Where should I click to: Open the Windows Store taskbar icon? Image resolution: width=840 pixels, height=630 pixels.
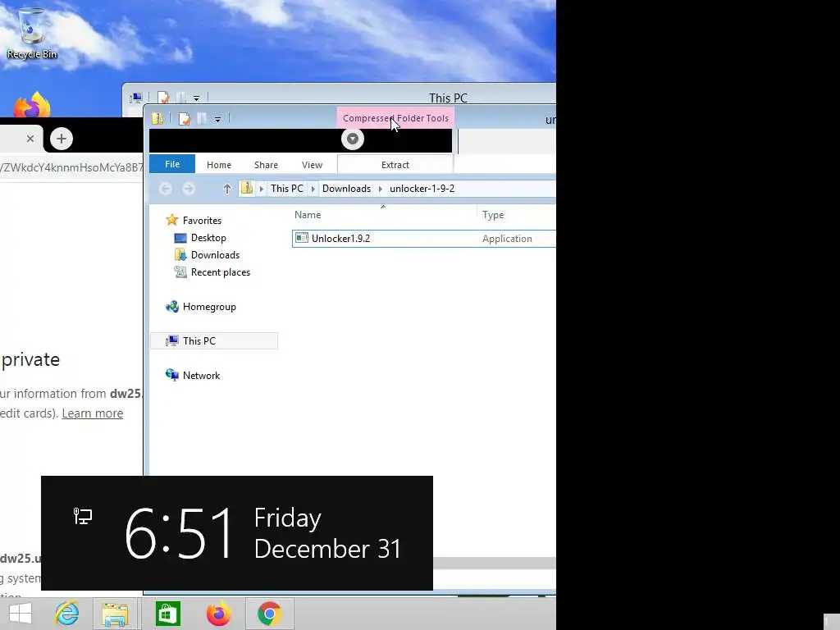coord(167,614)
